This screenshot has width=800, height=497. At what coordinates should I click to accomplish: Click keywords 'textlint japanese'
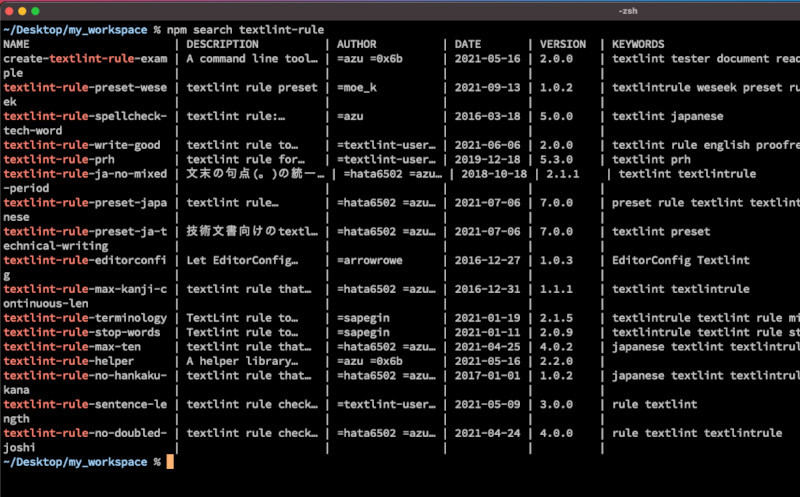[x=667, y=116]
